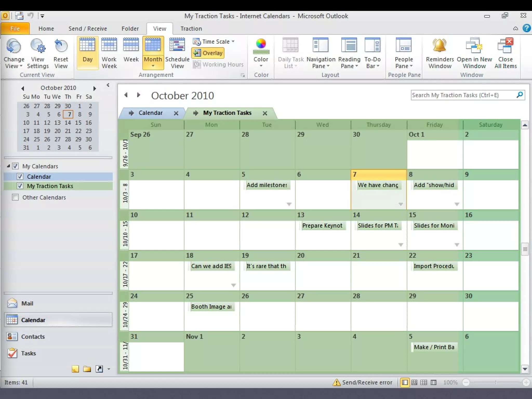
Task: Open the Tasks module in navigation
Action: [28, 353]
